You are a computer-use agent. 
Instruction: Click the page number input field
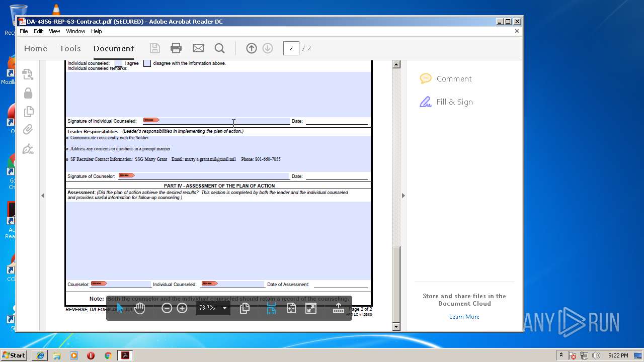click(291, 48)
